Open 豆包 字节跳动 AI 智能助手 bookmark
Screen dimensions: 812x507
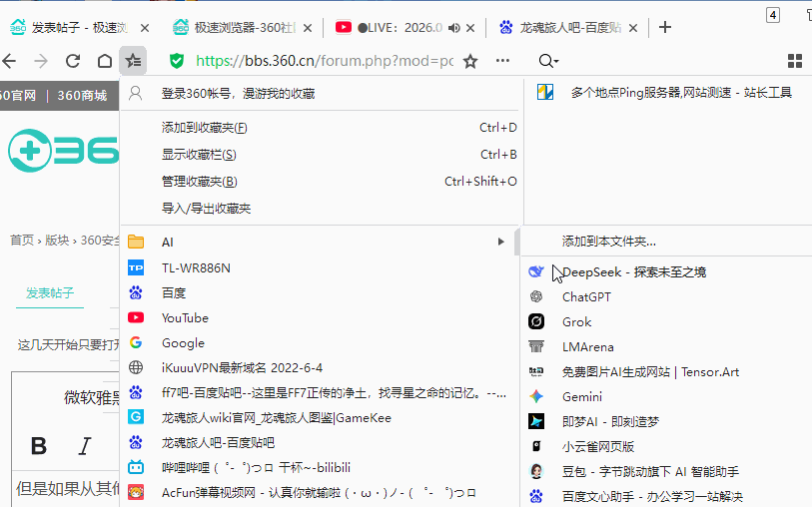point(666,471)
